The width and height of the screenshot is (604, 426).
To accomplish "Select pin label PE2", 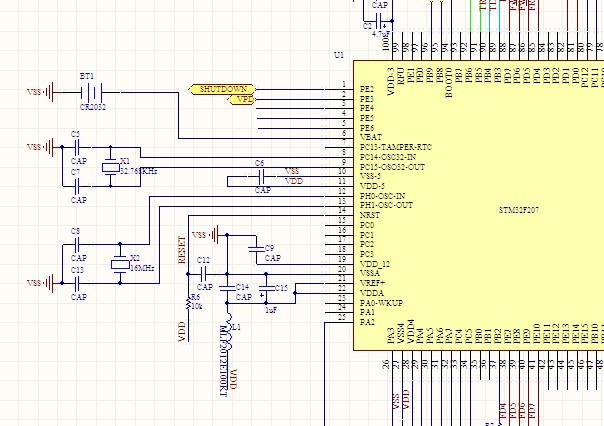I will (x=367, y=89).
